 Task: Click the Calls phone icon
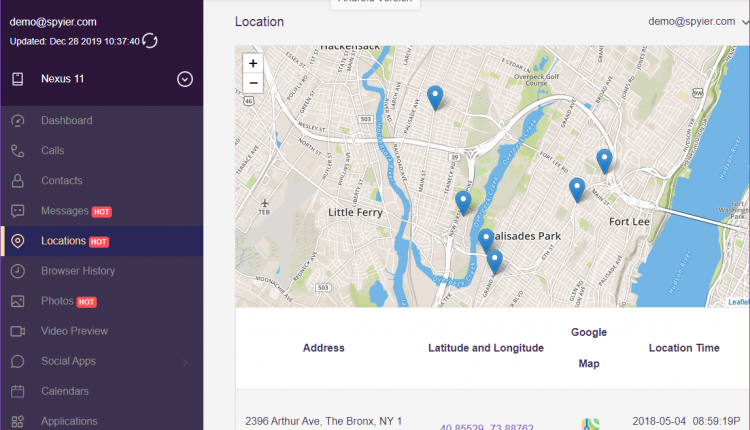18,151
